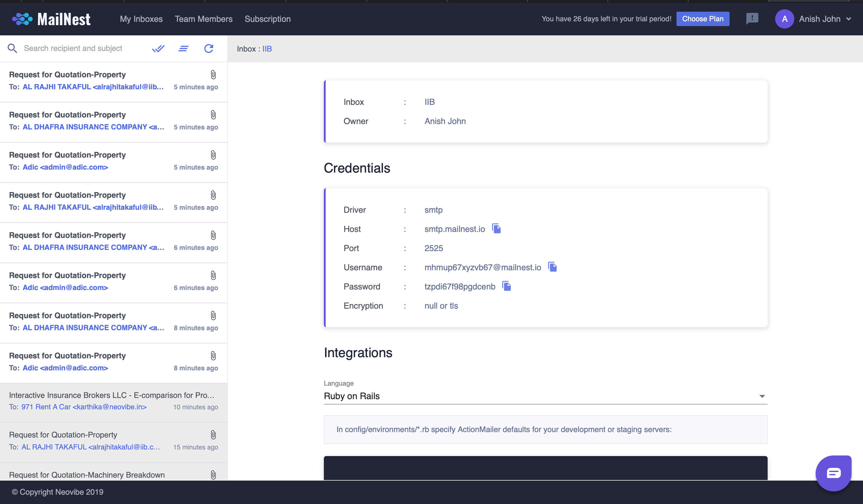The width and height of the screenshot is (863, 504).
Task: Refresh the inbox message list
Action: [209, 49]
